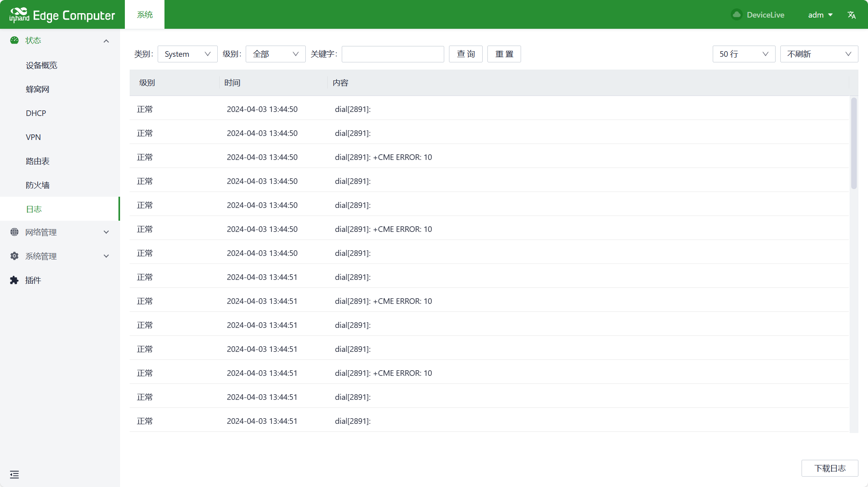This screenshot has width=868, height=487.
Task: Select the 日志 menu item
Action: pos(60,209)
